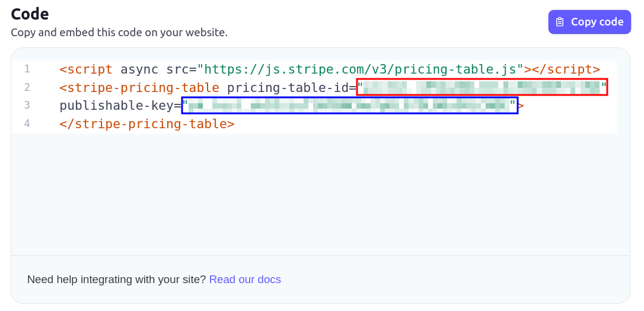
Task: Click the <stripe-pricing-table opening tag
Action: coord(139,87)
